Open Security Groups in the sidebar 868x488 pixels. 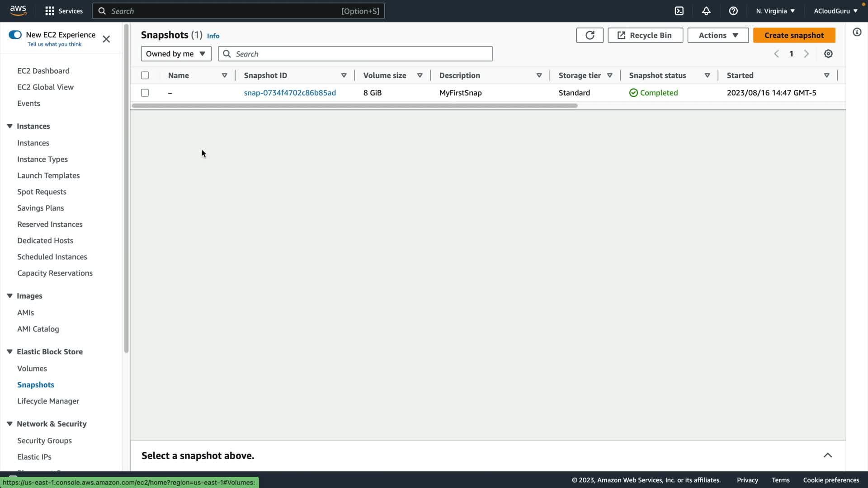pyautogui.click(x=44, y=441)
